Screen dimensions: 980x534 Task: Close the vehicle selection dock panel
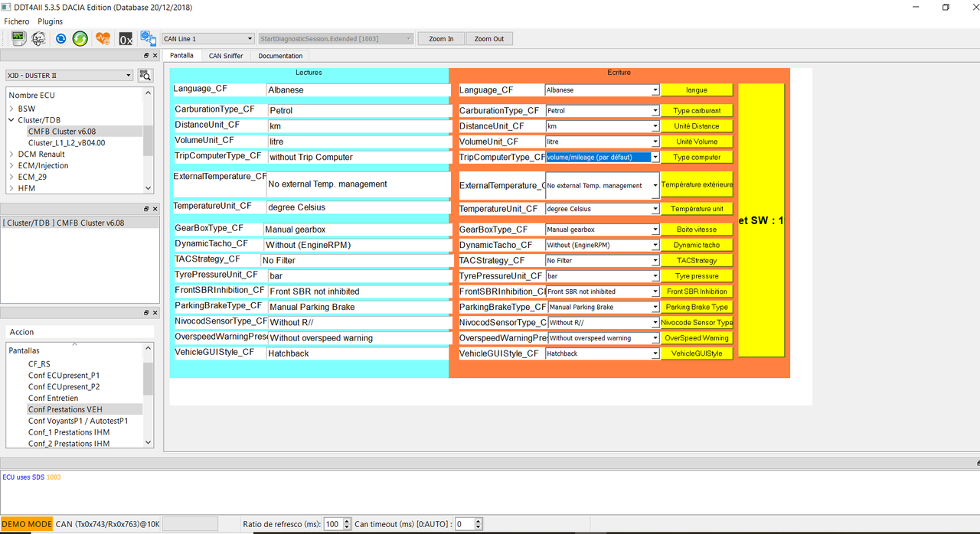coord(155,56)
